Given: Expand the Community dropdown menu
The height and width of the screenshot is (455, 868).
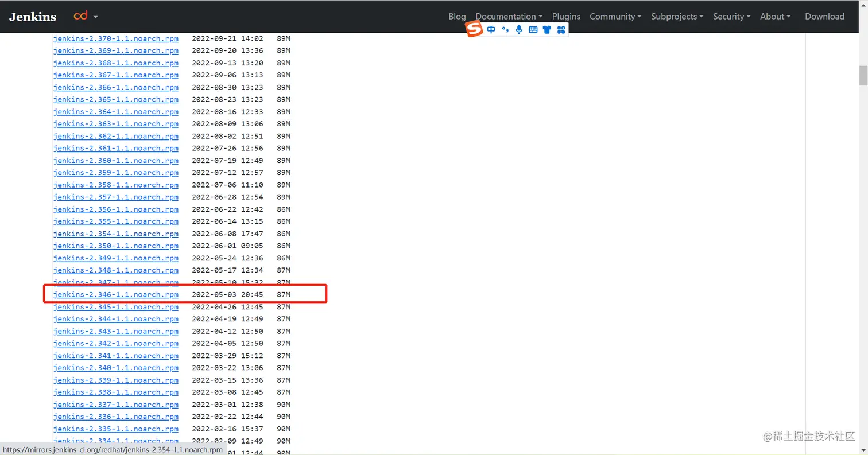Looking at the screenshot, I should pyautogui.click(x=615, y=17).
